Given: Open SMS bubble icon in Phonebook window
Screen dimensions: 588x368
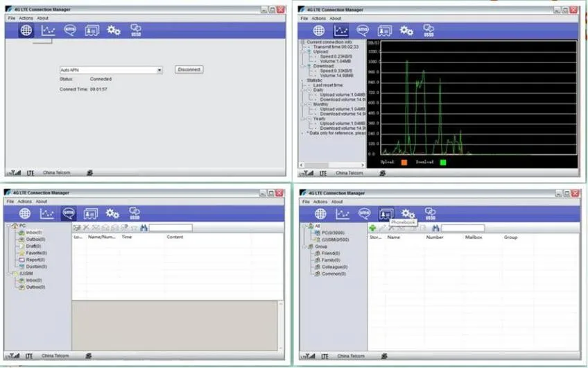Looking at the screenshot, I should pos(364,214).
